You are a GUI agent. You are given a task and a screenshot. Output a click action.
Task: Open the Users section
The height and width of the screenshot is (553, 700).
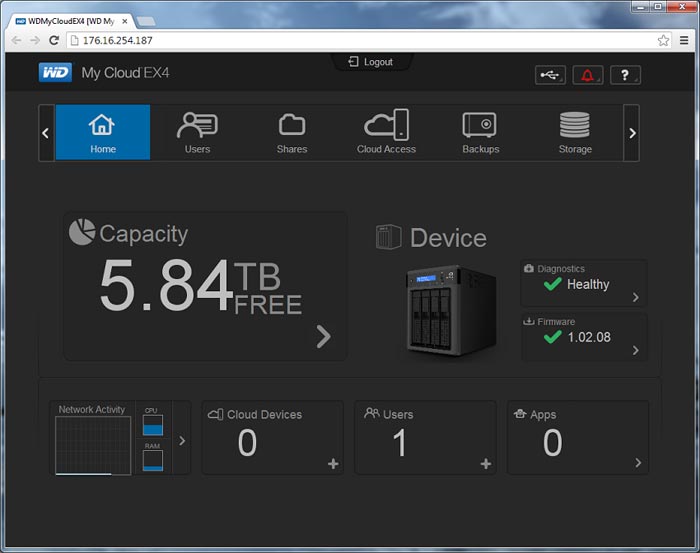197,133
